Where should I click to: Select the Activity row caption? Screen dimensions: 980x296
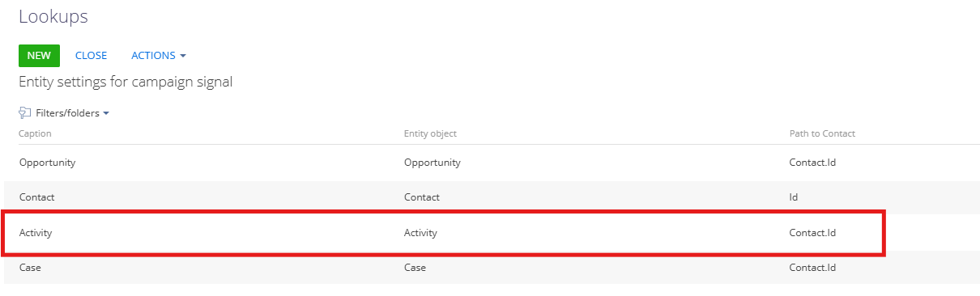pos(36,233)
